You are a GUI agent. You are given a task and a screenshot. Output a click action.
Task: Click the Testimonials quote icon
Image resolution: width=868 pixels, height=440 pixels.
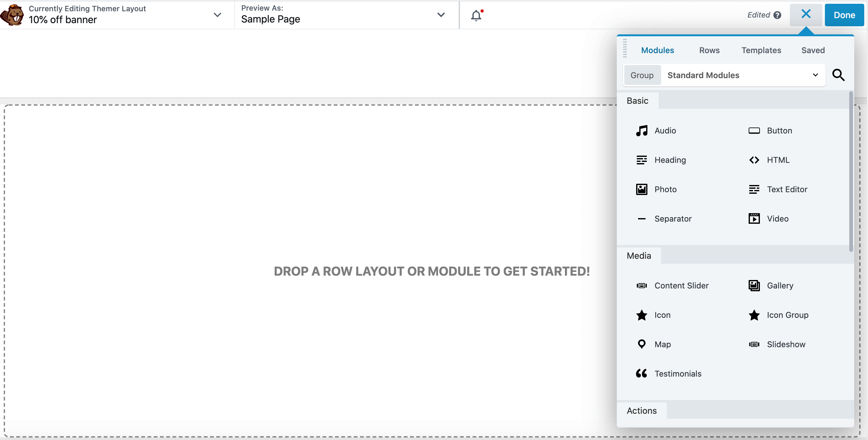pos(641,373)
